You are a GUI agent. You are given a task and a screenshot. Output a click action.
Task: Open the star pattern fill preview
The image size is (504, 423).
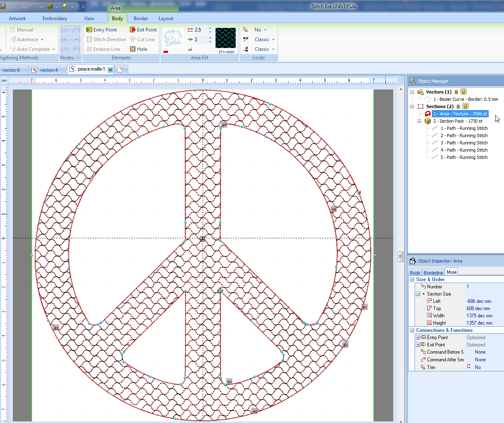(173, 39)
